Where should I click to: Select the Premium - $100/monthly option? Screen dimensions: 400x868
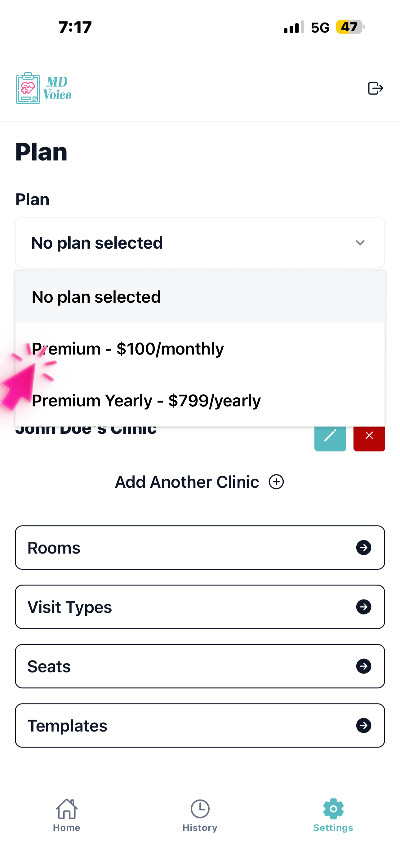tap(128, 349)
